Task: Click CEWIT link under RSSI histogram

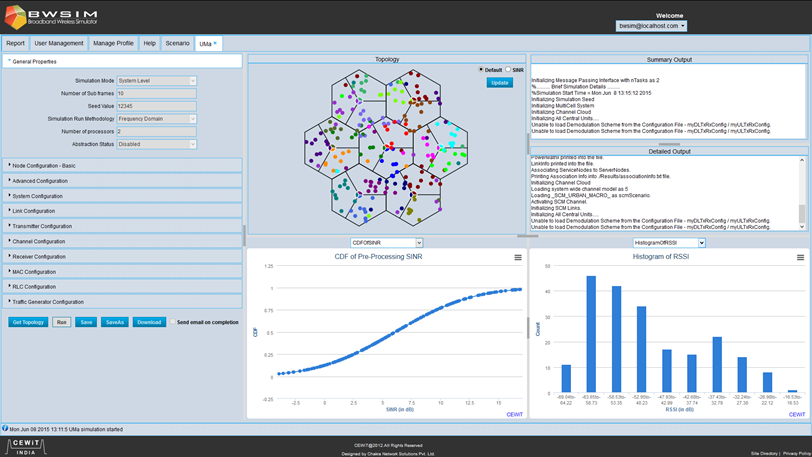Action: point(796,415)
